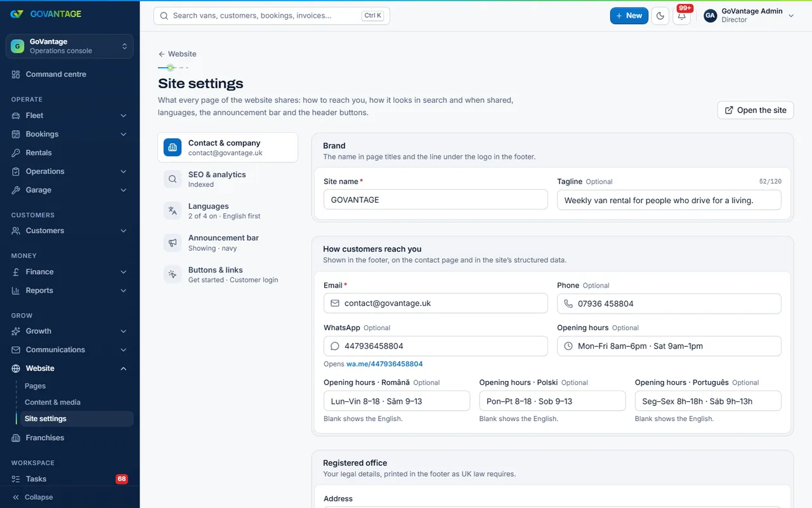This screenshot has width=812, height=508.
Task: Click the Buttons & links cursor icon
Action: (173, 274)
